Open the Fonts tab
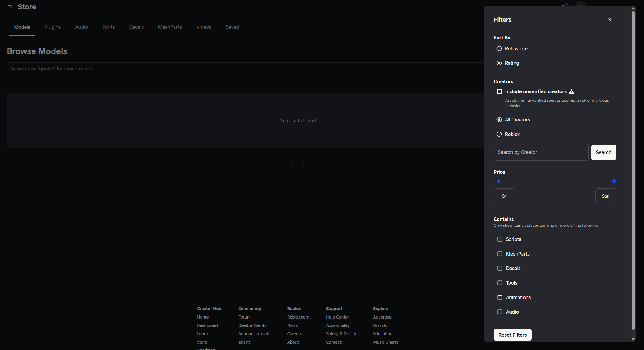Image resolution: width=644 pixels, height=350 pixels. 108,27
